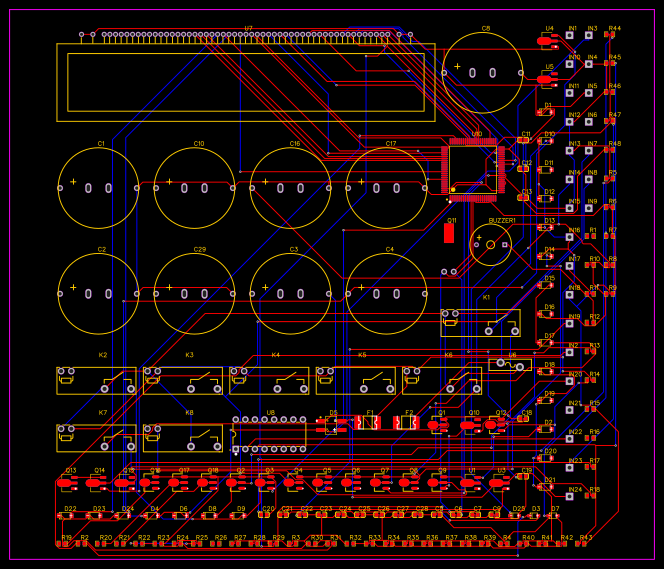664x569 pixels.
Task: Select relay K5 footprint
Action: click(x=356, y=381)
